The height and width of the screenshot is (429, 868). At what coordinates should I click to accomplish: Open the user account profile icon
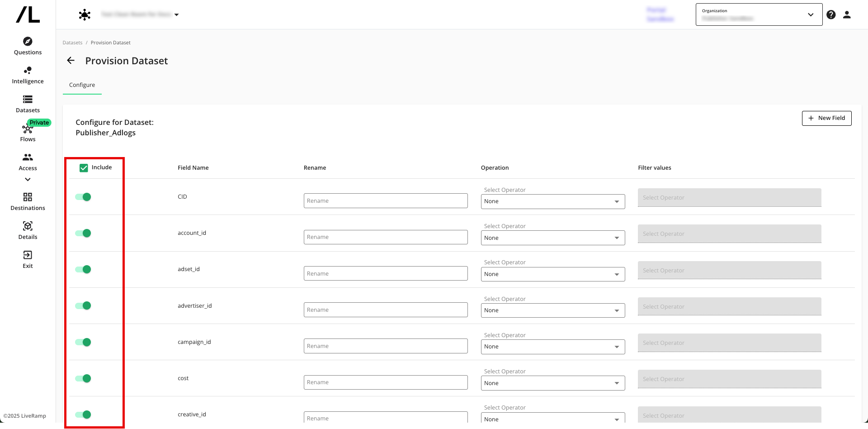pos(847,15)
